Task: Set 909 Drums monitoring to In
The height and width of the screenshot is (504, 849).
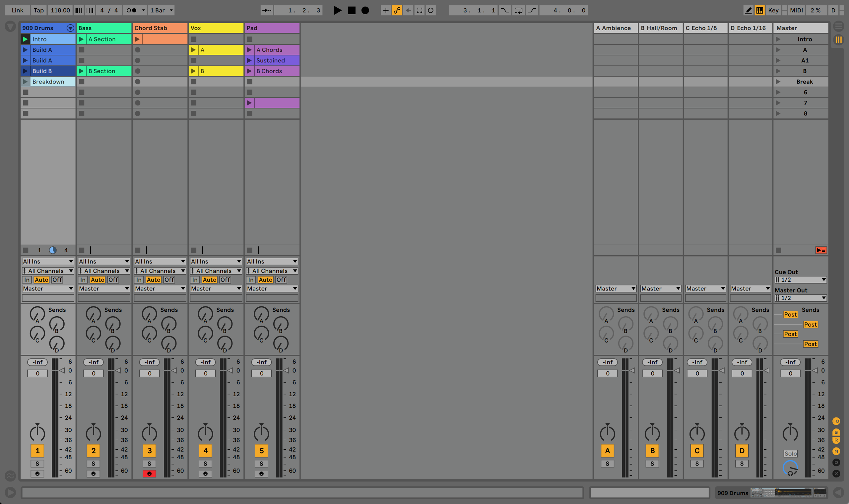Action: coord(27,280)
